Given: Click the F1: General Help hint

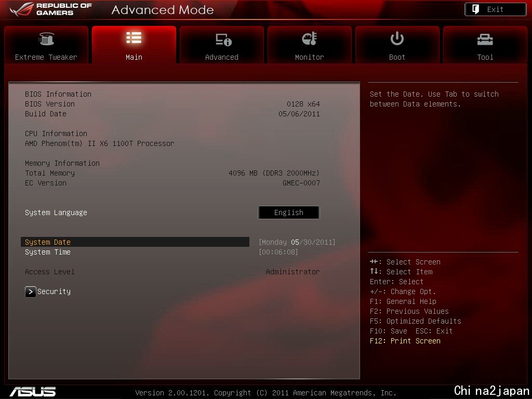Looking at the screenshot, I should tap(403, 301).
